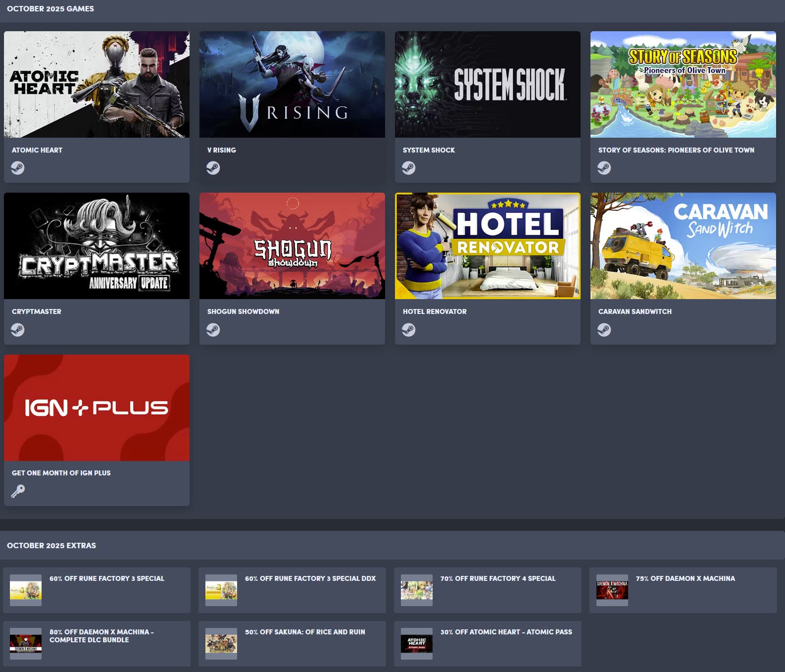Click the Caravan SandWitch title text
The image size is (785, 672).
point(635,311)
